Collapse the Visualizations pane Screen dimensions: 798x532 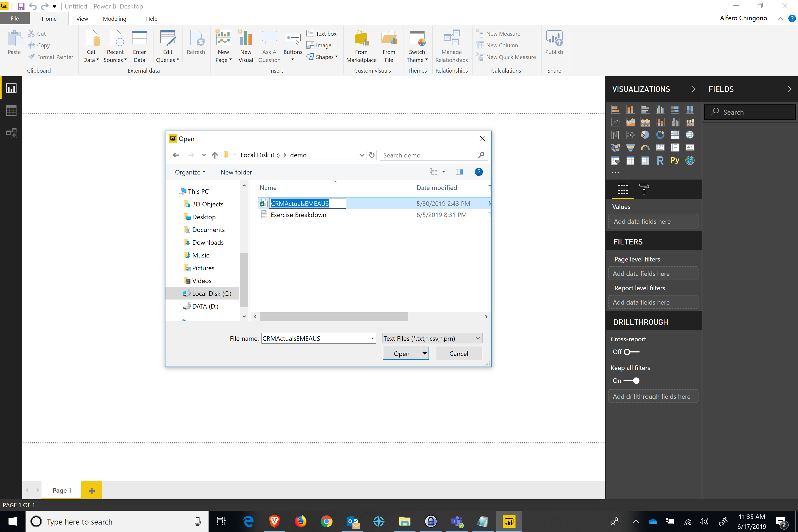[x=693, y=89]
